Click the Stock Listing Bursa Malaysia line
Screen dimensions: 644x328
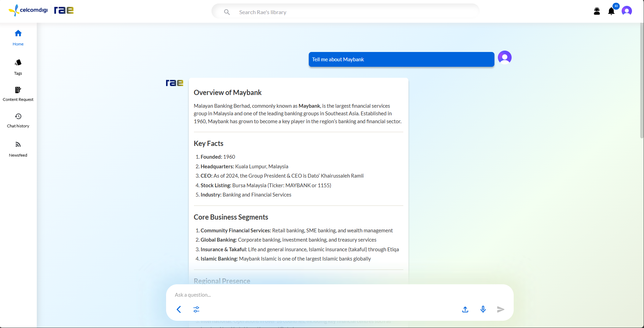(x=263, y=186)
